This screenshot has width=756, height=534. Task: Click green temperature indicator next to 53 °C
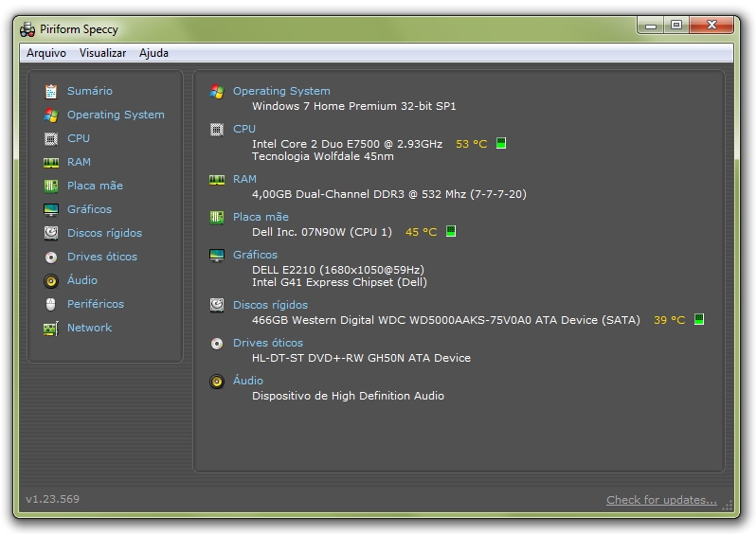[501, 143]
